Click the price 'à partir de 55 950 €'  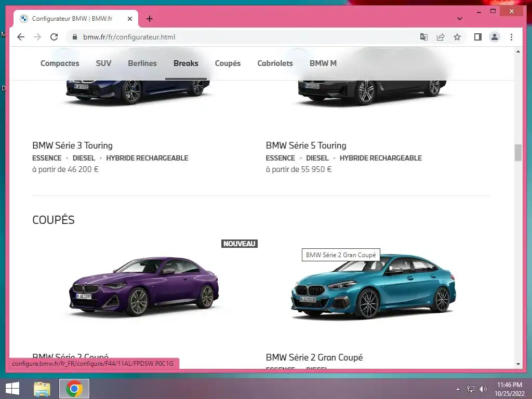tap(299, 169)
